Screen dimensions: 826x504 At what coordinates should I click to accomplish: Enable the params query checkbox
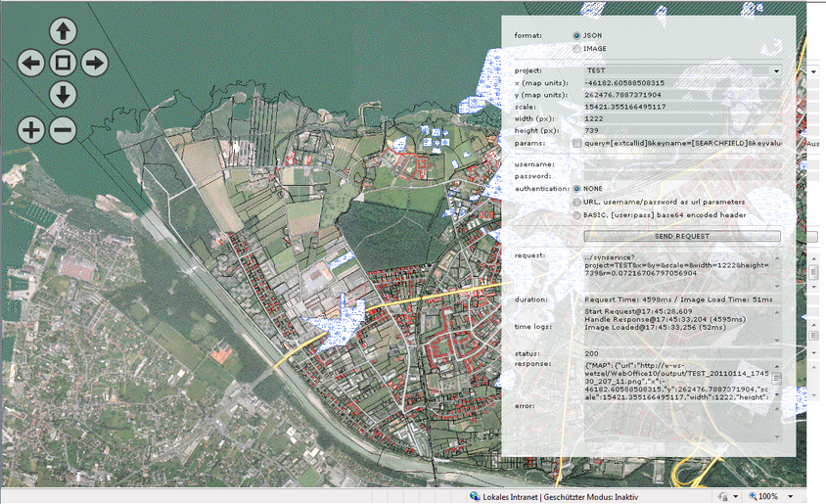pos(576,143)
